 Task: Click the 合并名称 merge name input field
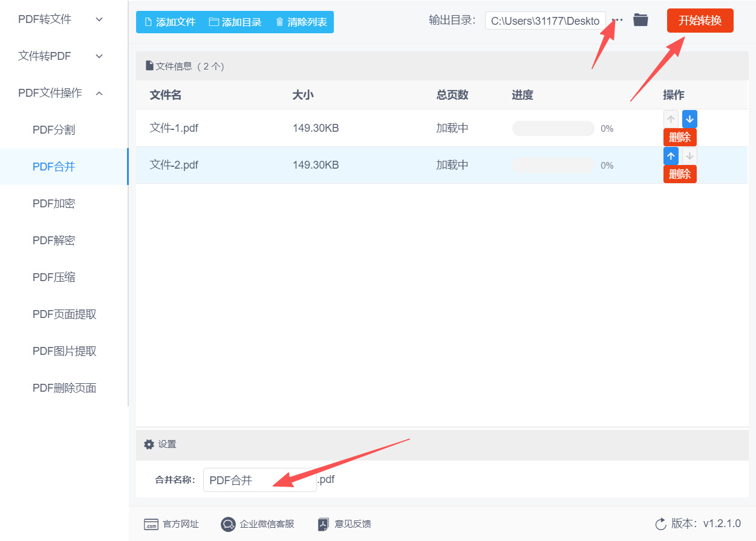pyautogui.click(x=260, y=480)
